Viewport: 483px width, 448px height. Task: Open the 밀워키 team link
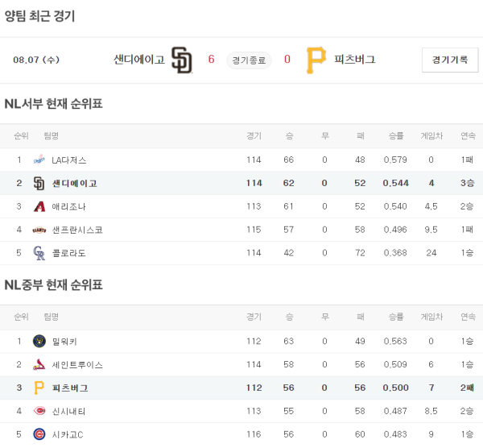(x=64, y=342)
